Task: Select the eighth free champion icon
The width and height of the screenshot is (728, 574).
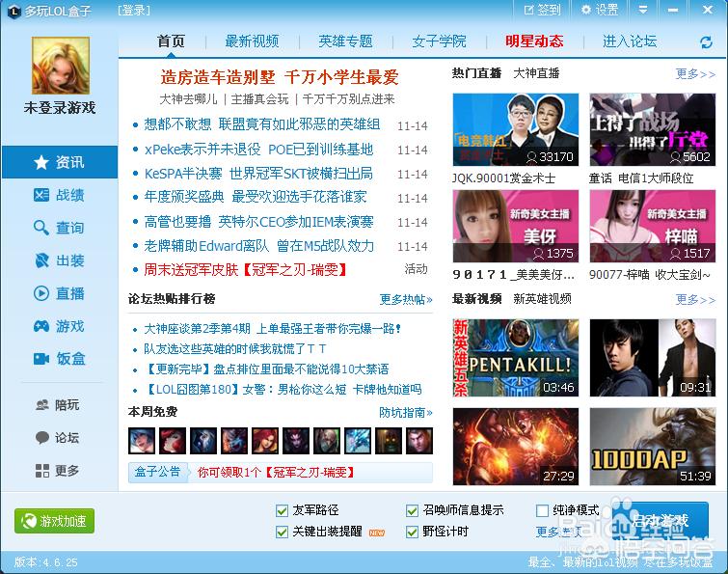Action: pos(358,441)
